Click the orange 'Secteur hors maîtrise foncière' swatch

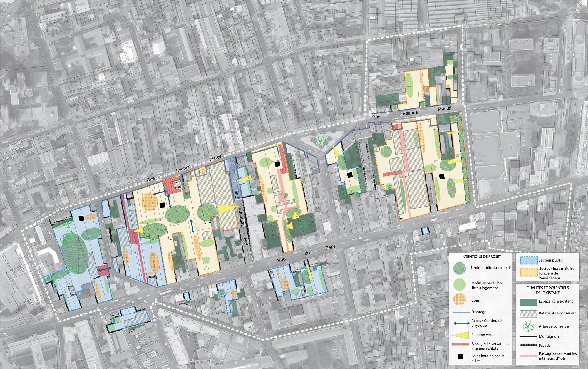[528, 273]
